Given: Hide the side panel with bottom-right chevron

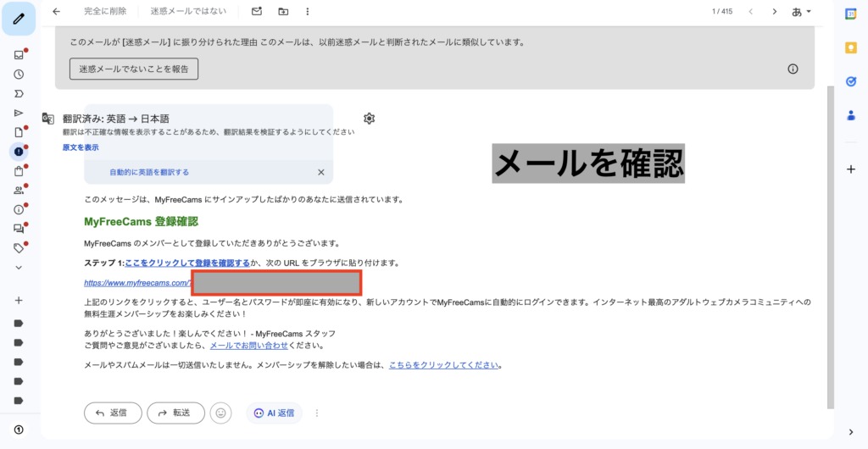Looking at the screenshot, I should [x=851, y=432].
